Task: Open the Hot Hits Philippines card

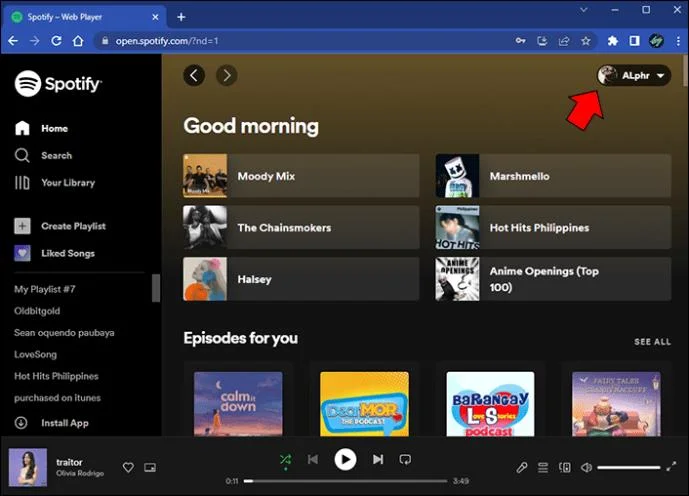Action: (553, 228)
